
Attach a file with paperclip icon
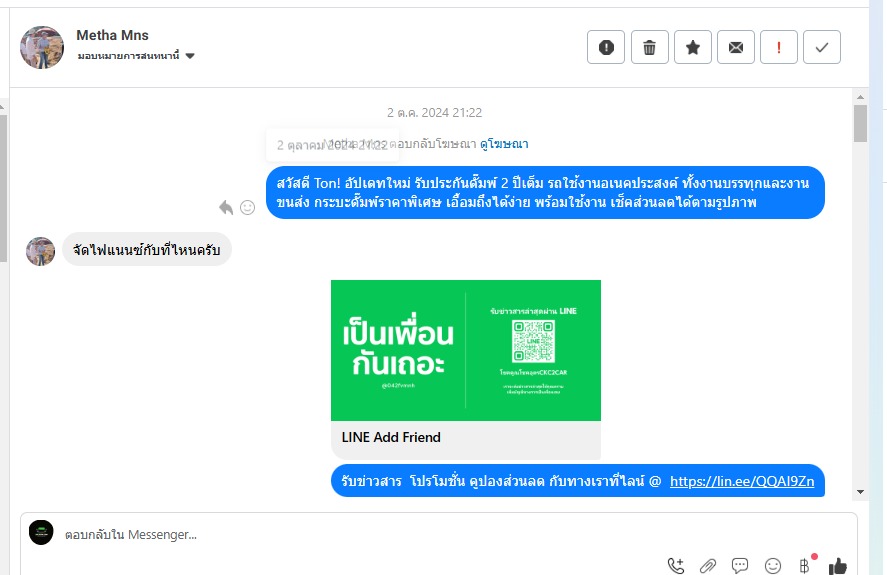[x=708, y=565]
